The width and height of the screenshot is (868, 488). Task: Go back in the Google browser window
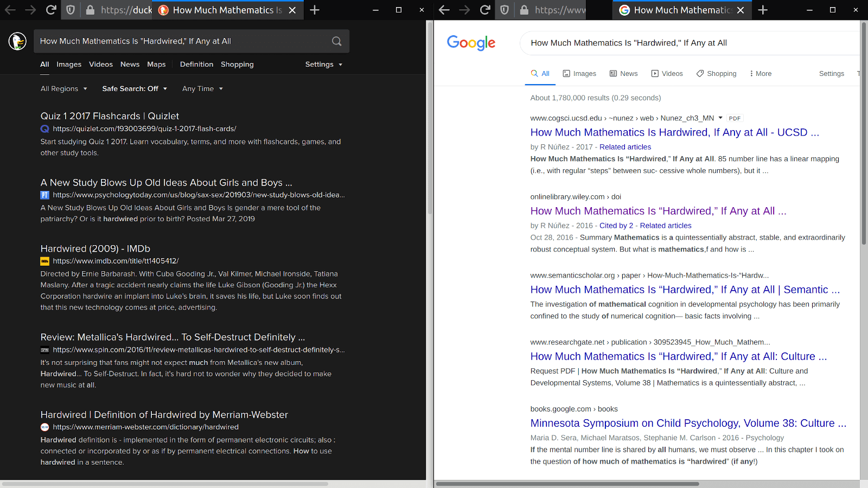(444, 10)
